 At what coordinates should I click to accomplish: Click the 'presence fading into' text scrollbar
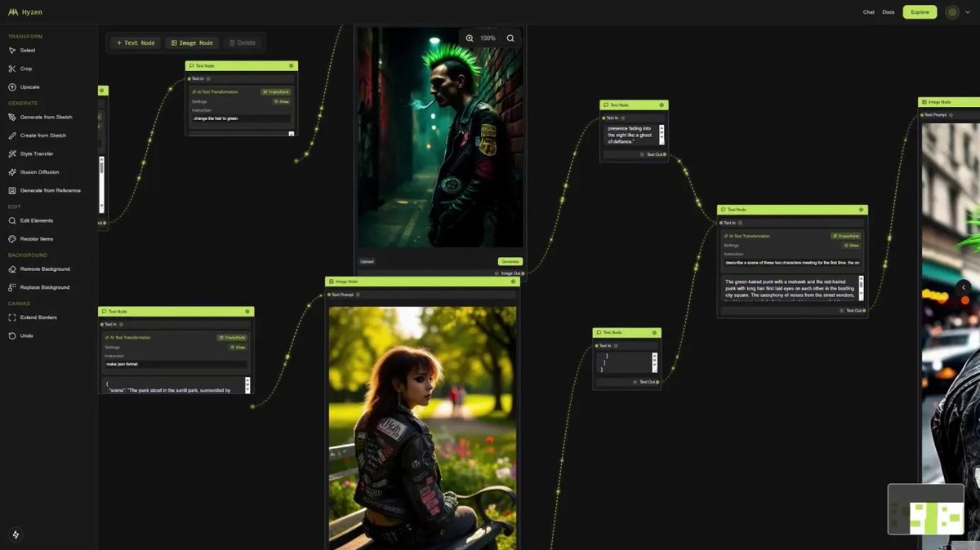click(x=661, y=135)
